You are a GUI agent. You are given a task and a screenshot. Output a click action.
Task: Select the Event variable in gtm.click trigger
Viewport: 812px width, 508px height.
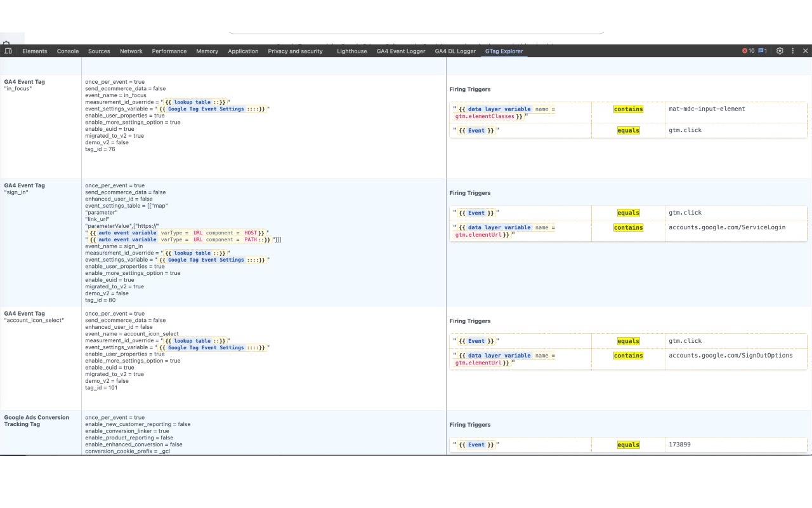coord(476,130)
